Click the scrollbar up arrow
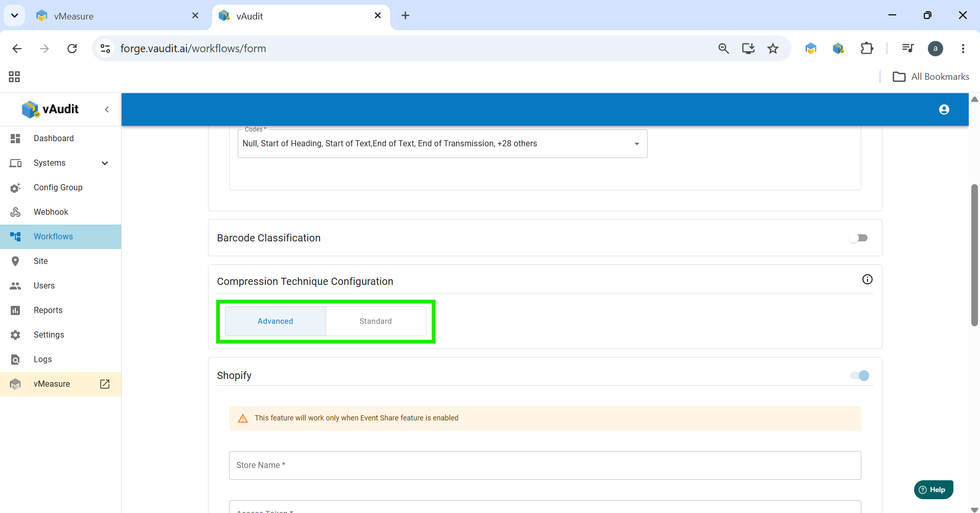 [974, 99]
